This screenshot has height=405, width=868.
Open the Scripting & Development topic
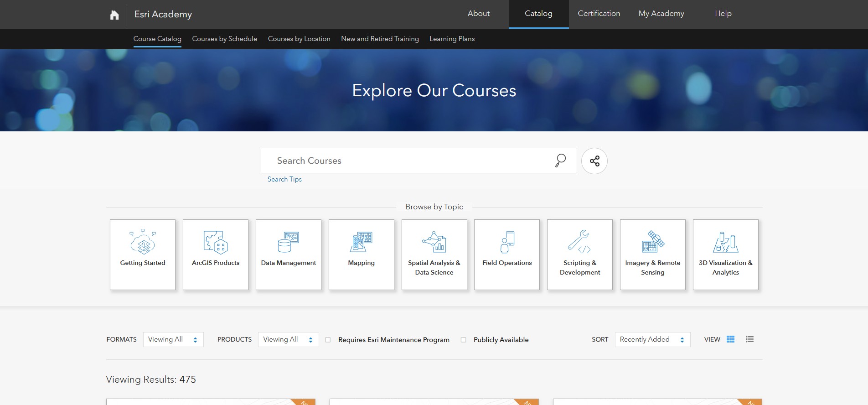point(579,254)
